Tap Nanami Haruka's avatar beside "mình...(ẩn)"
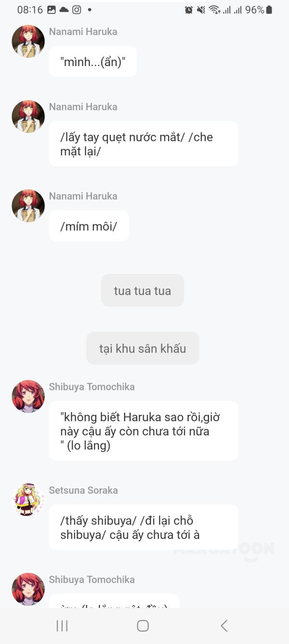 pyautogui.click(x=28, y=41)
